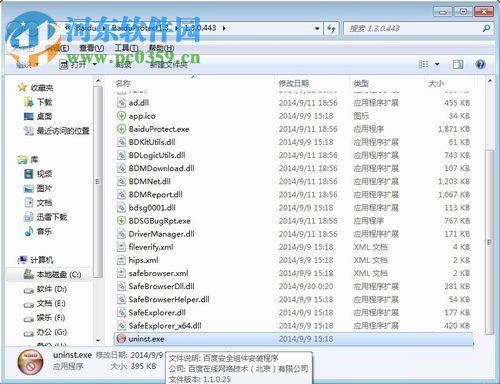The width and height of the screenshot is (500, 384).
Task: Click the BDSGBugRpt.exe green icon
Action: (x=121, y=221)
